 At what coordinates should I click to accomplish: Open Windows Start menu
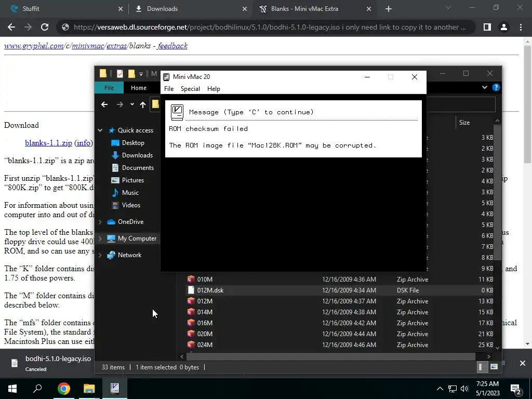(12, 389)
